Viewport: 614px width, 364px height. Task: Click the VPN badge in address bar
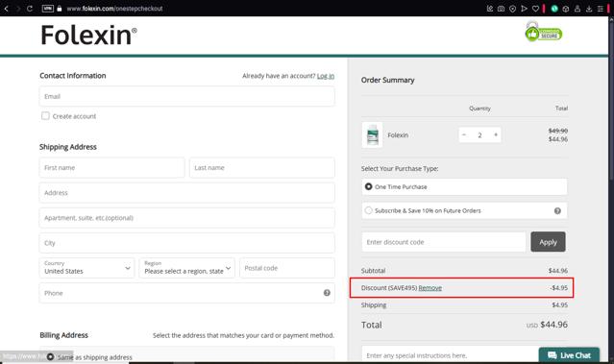click(x=47, y=9)
